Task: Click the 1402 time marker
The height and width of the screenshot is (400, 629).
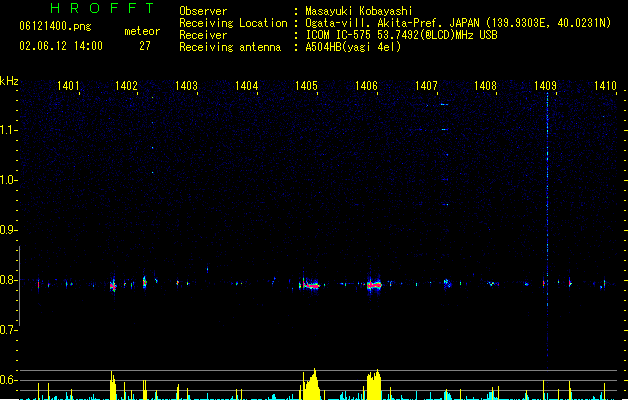Action: tap(126, 86)
